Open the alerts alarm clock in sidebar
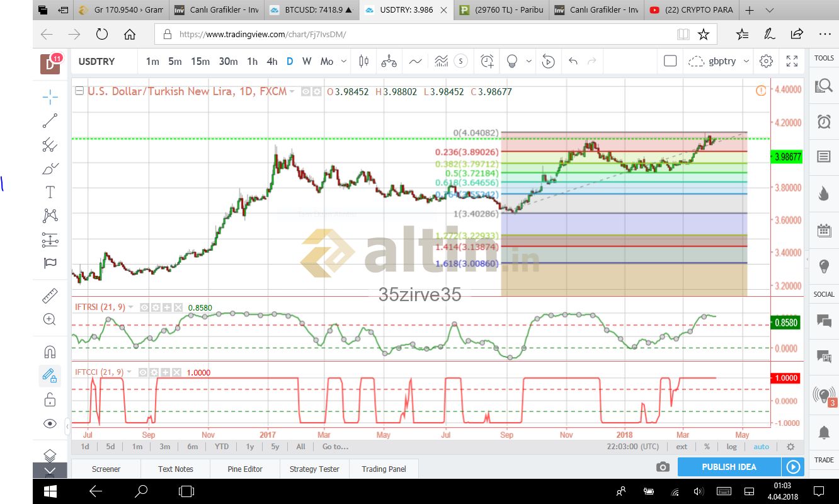This screenshot has width=839, height=504. [823, 122]
